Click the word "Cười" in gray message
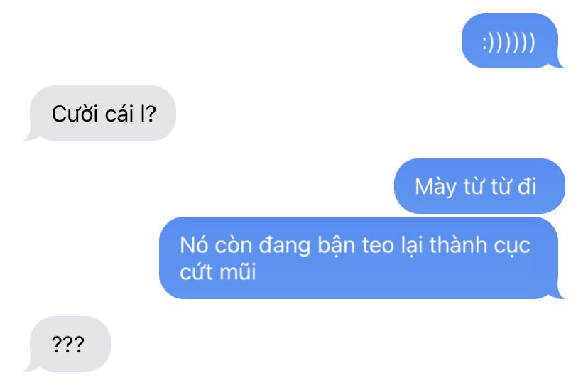Viewport: 588px width, 383px height. (75, 114)
